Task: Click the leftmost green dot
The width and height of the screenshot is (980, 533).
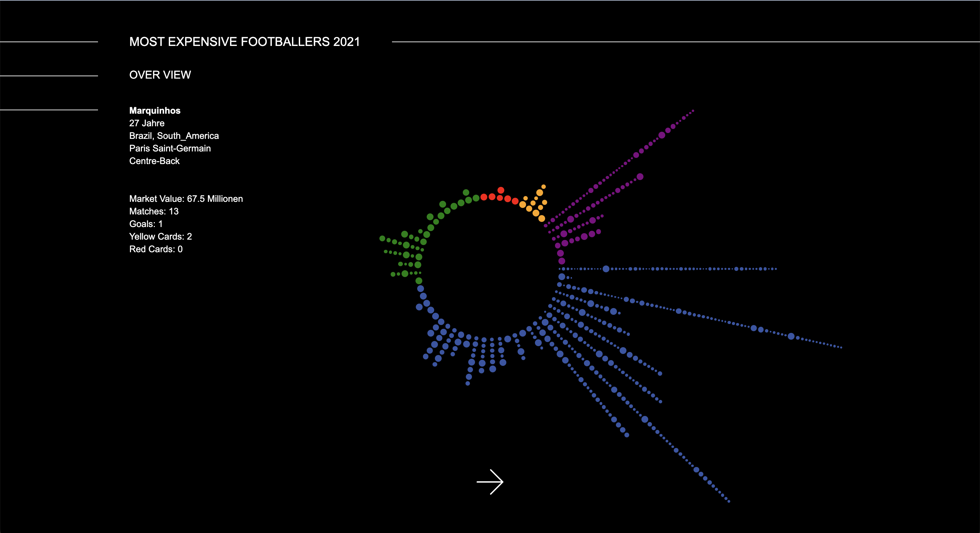Action: pyautogui.click(x=382, y=239)
